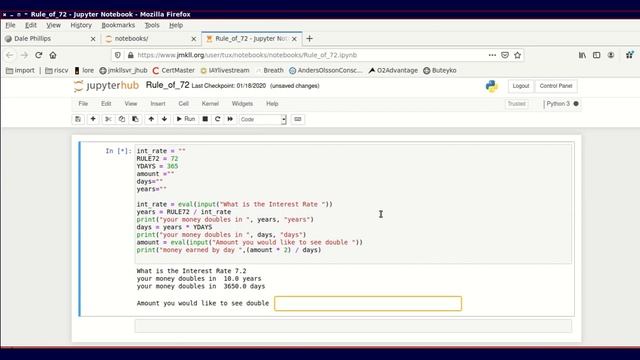
Task: Run the current cell
Action: (x=186, y=119)
